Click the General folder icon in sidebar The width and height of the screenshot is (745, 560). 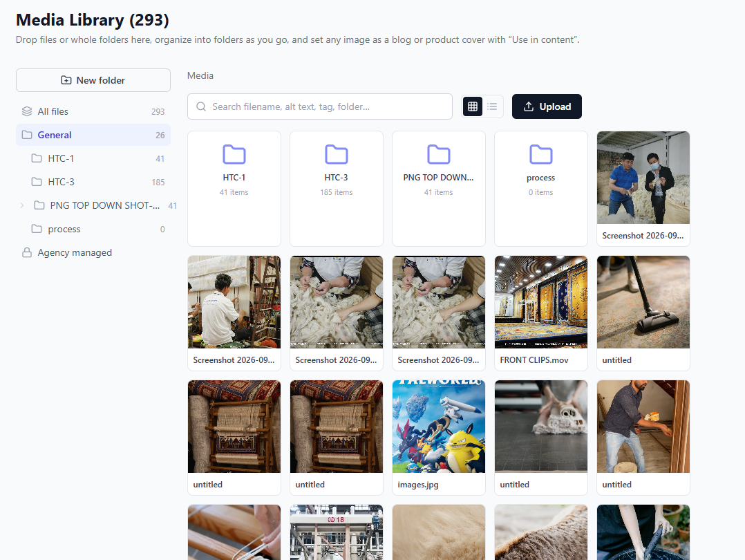[x=27, y=135]
